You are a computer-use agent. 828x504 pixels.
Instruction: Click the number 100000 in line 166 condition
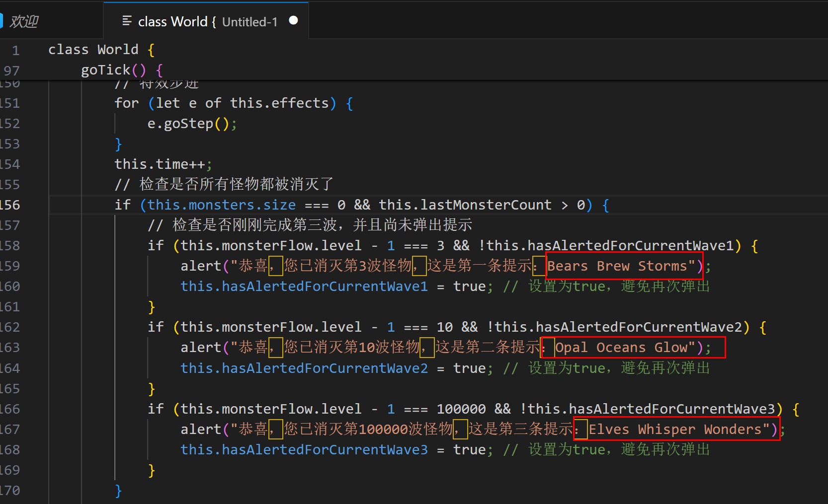pyautogui.click(x=461, y=409)
